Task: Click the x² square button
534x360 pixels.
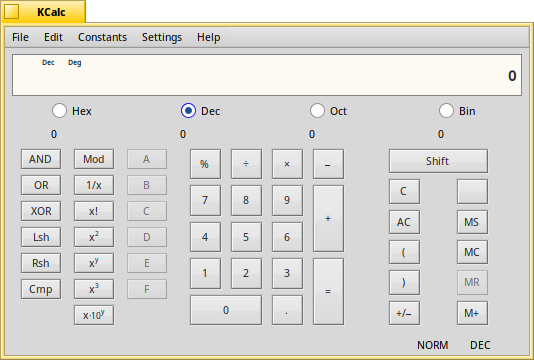Action: click(94, 237)
